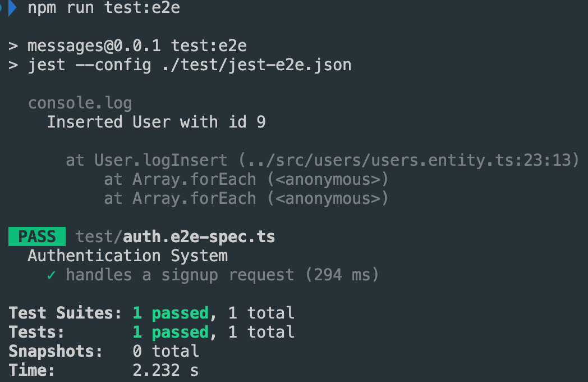
Task: Click the green 1 passed for Tests
Action: 171,333
